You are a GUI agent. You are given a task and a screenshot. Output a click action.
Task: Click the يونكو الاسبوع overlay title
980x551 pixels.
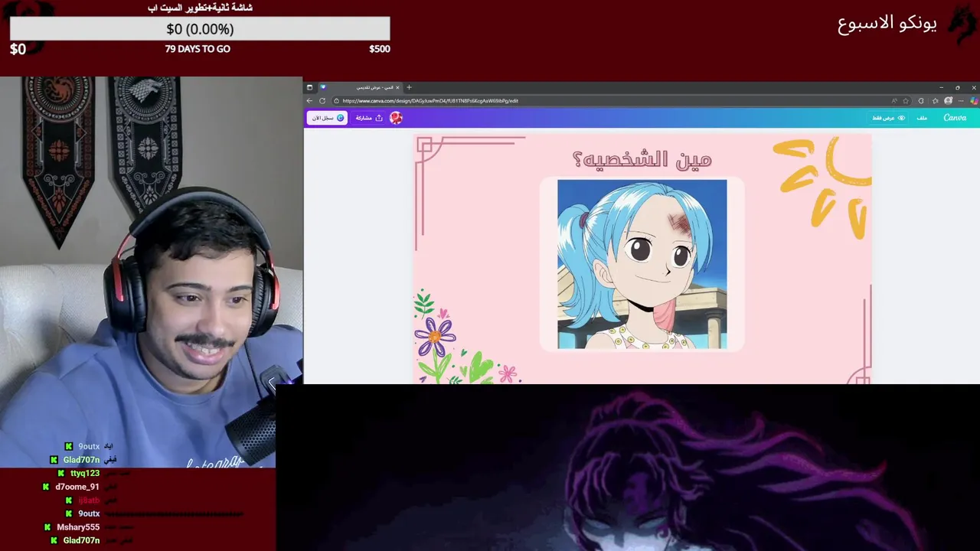[x=887, y=23]
